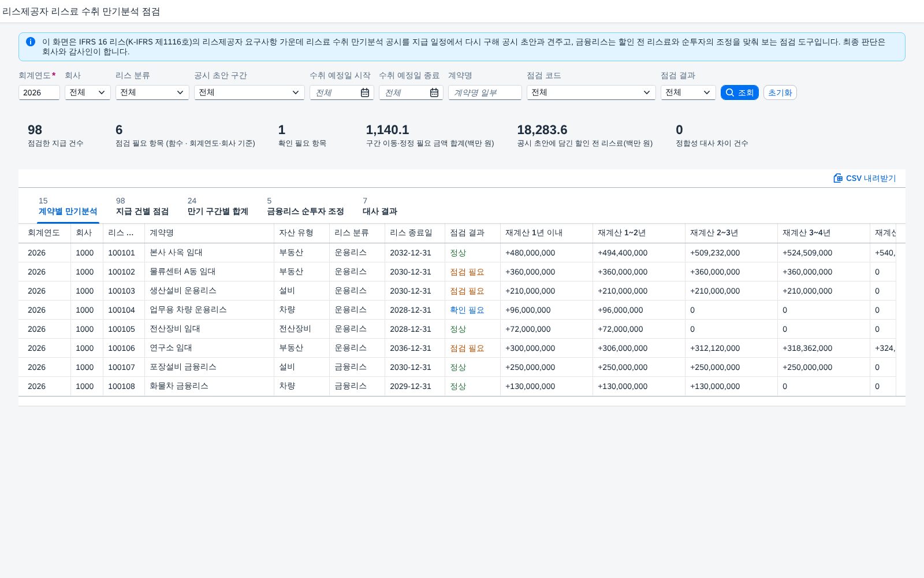Click the '업무용 차량 운용리스' contract name
This screenshot has width=924, height=578.
(x=188, y=310)
